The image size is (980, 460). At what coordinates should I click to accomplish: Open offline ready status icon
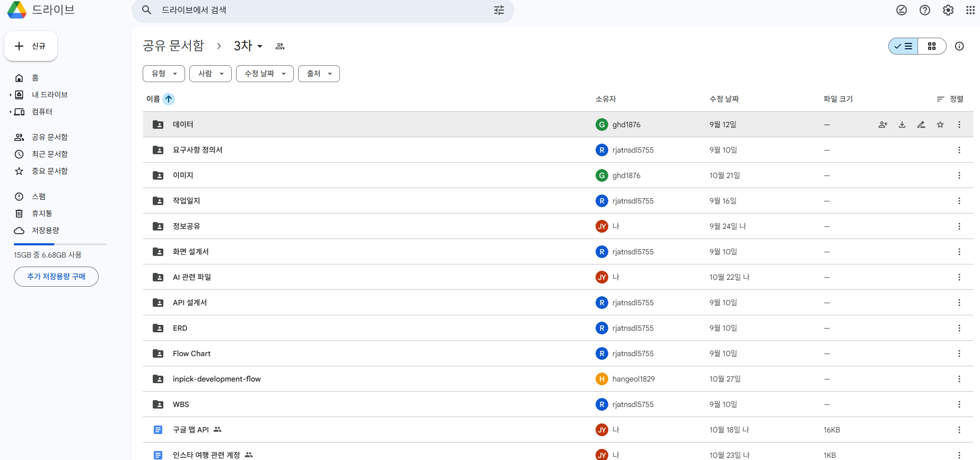(902, 10)
